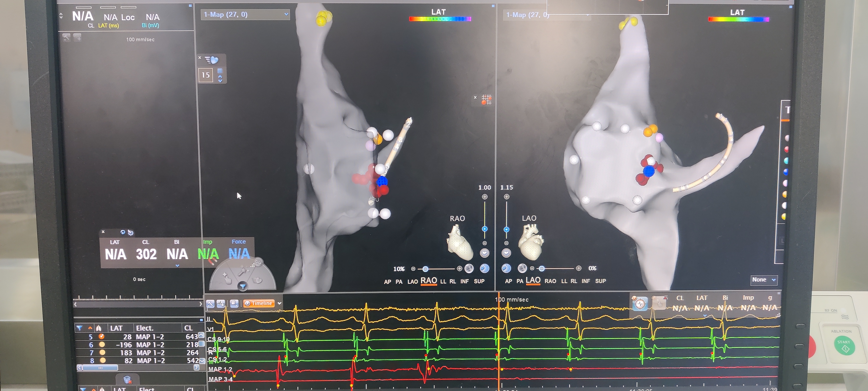
Task: Toggle point 7 marker in list
Action: click(x=102, y=352)
